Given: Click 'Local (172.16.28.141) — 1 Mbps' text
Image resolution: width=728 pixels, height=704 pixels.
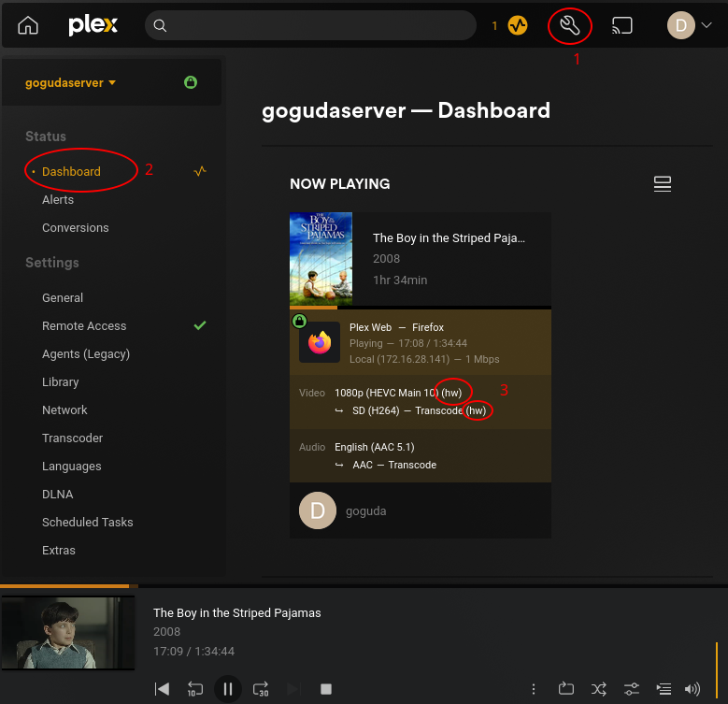Looking at the screenshot, I should coord(424,359).
